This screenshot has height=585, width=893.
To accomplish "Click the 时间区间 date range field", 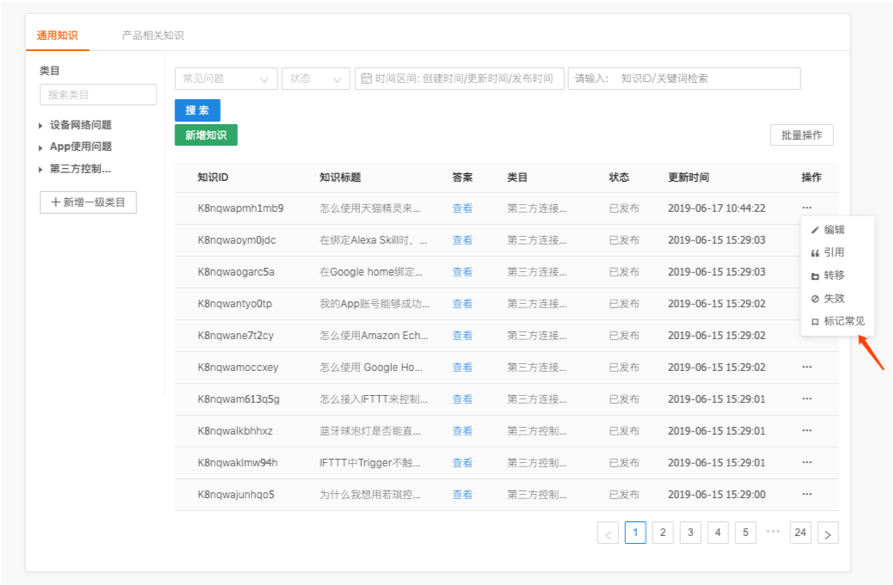I will pos(460,79).
